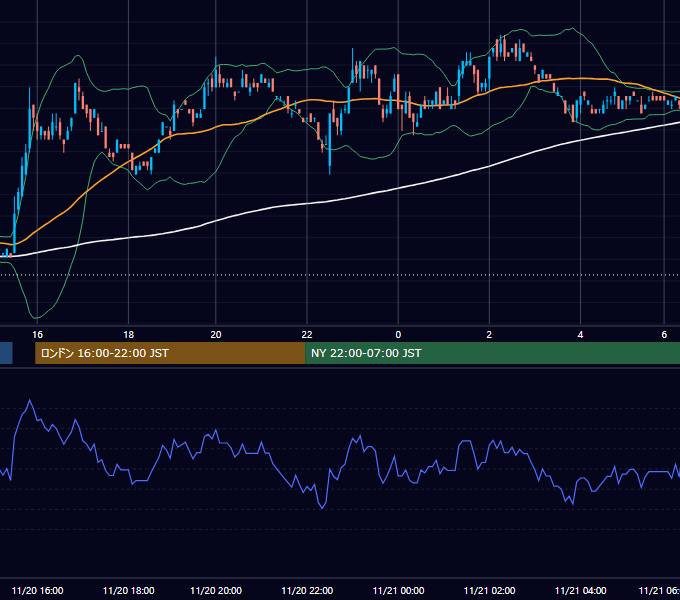This screenshot has height=600, width=680.
Task: Click hour label 16 on price chart axis
Action: (37, 335)
